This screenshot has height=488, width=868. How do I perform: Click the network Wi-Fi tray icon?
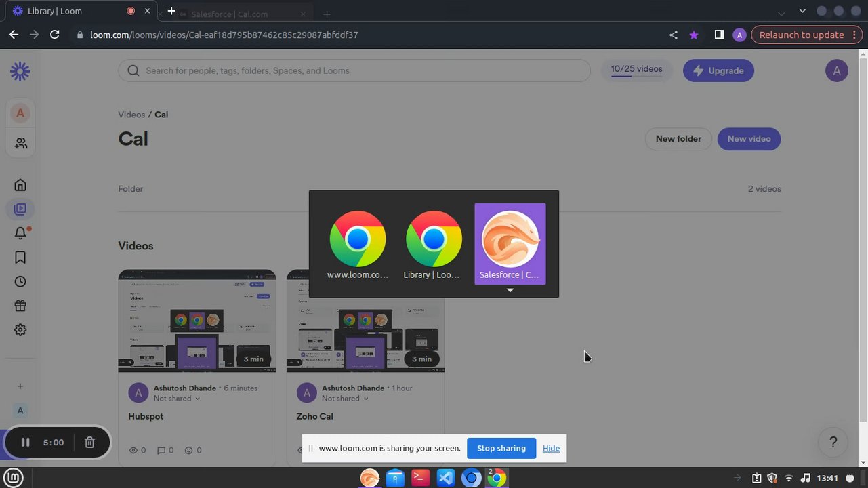(x=789, y=478)
